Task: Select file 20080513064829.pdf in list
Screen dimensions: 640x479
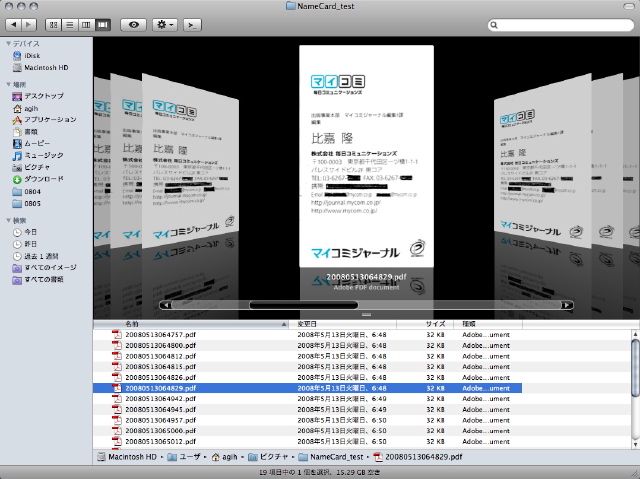Action: [307, 388]
